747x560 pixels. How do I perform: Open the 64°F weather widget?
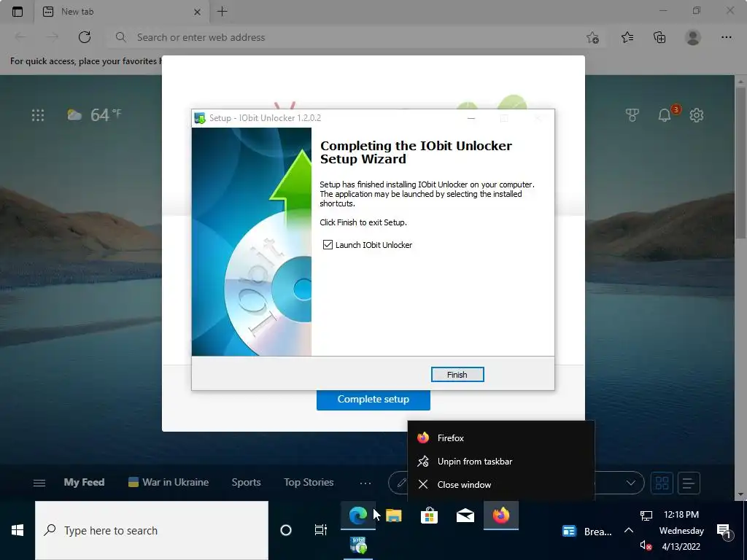(x=94, y=114)
